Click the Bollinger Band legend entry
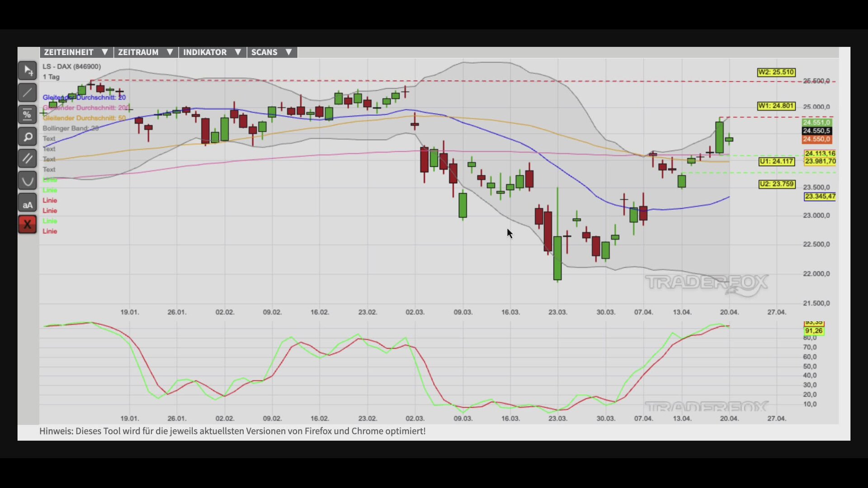Viewport: 868px width, 488px height. 71,128
